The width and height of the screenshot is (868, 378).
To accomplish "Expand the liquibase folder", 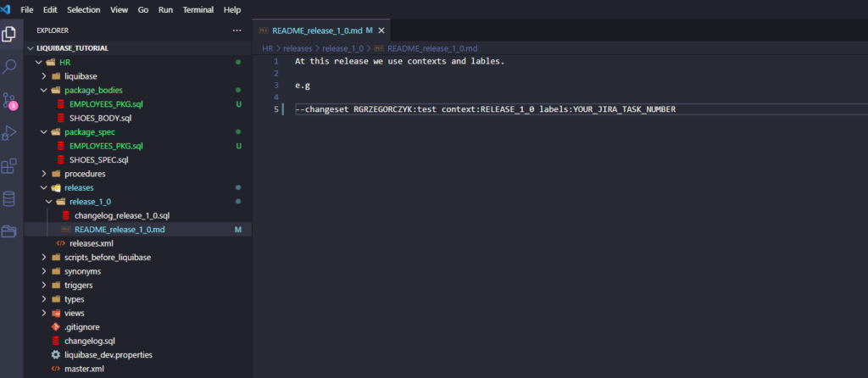I will pos(137,75).
